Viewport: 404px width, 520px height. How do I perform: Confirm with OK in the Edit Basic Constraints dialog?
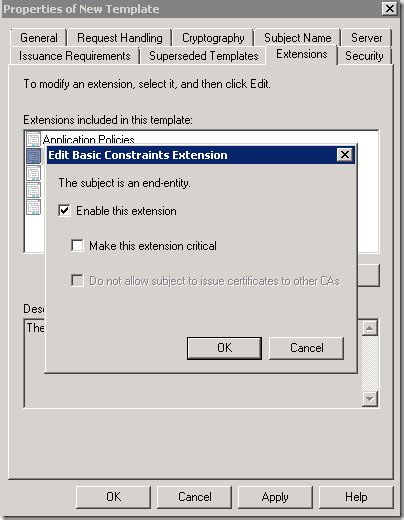click(x=224, y=348)
